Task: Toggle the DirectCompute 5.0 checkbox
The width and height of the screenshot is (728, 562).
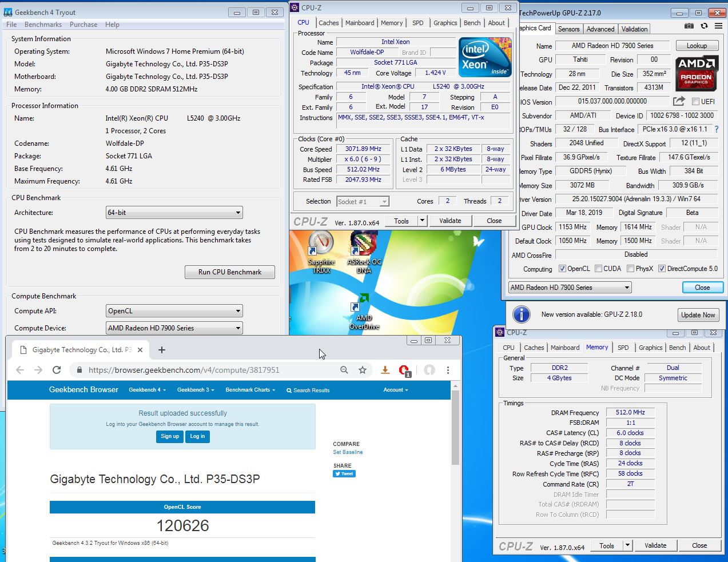Action: (662, 269)
